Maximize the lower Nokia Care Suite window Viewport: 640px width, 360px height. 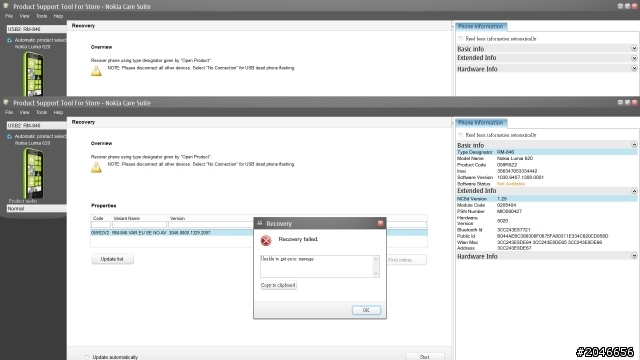627,102
